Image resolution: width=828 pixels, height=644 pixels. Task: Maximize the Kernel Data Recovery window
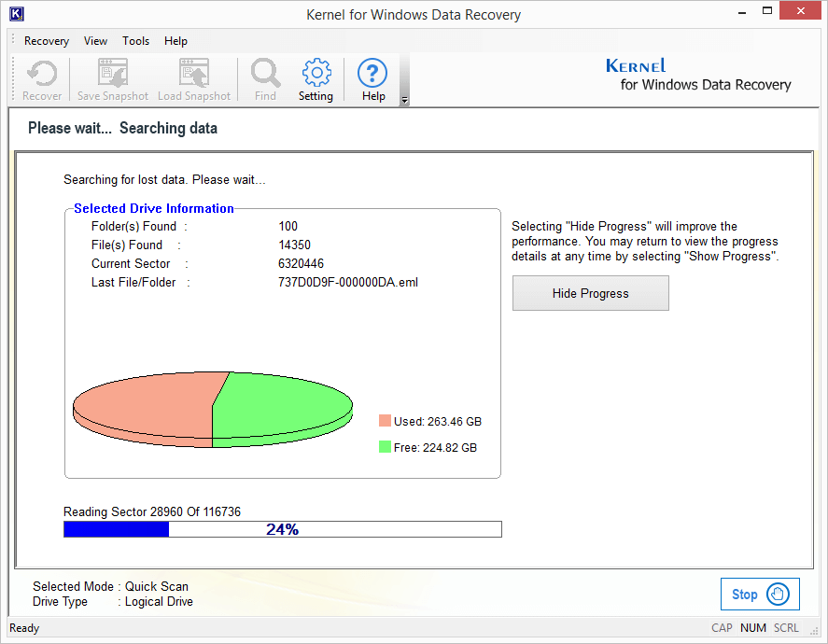pos(767,10)
